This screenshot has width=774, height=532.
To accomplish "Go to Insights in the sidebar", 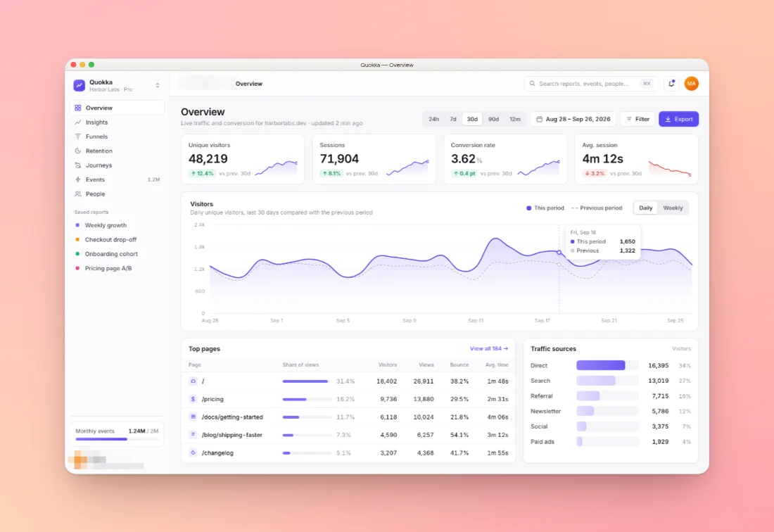I will tap(117, 122).
